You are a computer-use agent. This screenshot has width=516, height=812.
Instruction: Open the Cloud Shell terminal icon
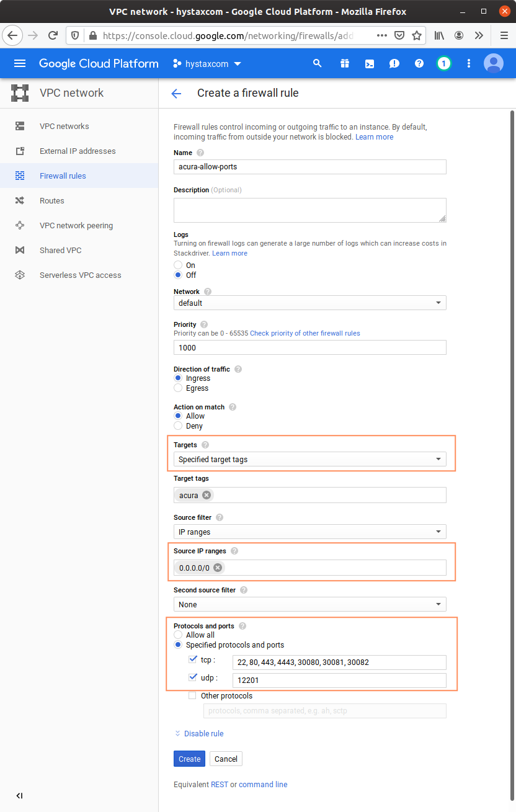click(x=370, y=63)
